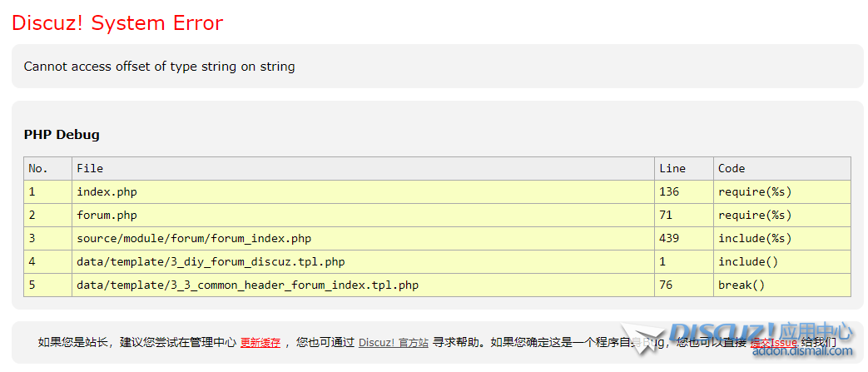
Task: Click the 'Cannot access offset' error message
Action: coord(159,67)
